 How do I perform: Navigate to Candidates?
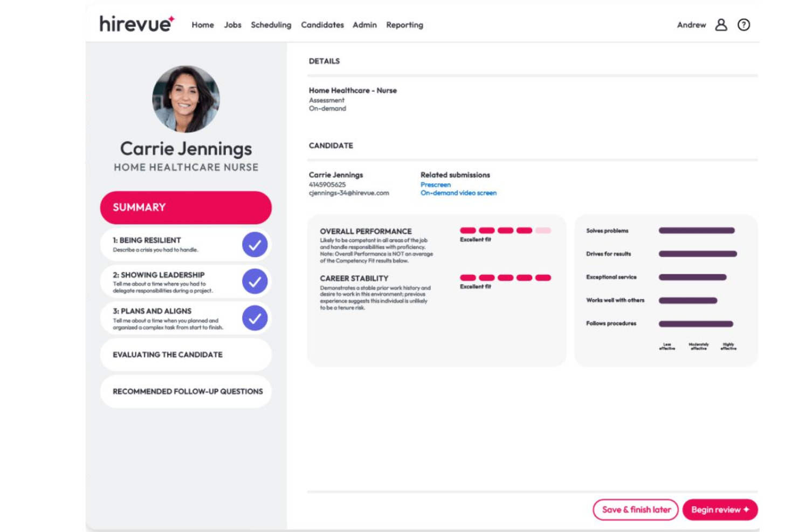pyautogui.click(x=322, y=25)
